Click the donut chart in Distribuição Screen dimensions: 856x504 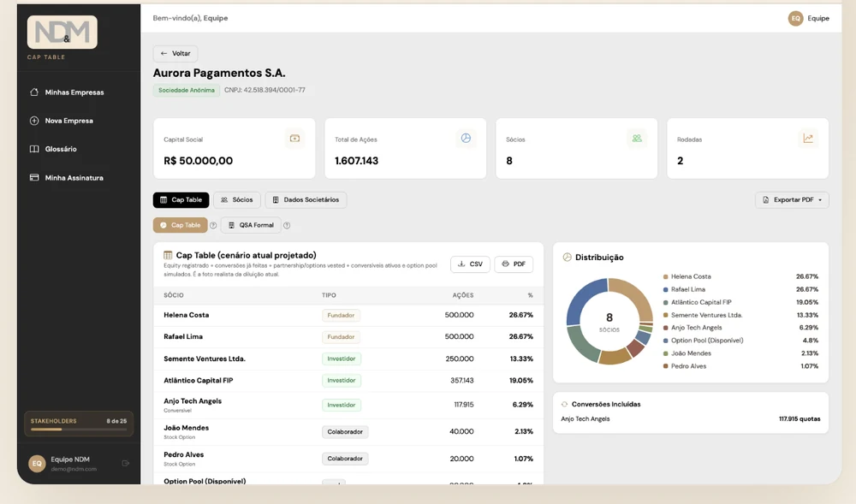(609, 321)
